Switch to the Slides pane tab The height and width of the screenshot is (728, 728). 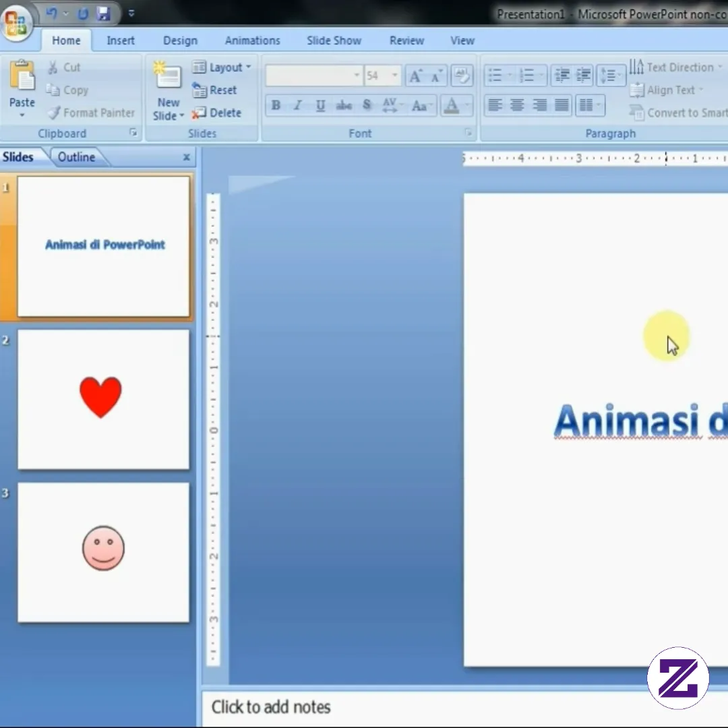(18, 157)
